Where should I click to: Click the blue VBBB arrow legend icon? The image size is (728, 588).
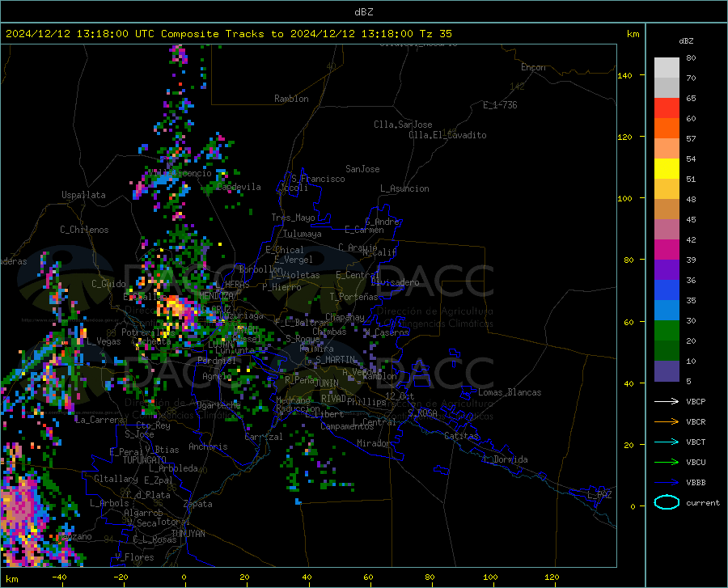click(667, 483)
